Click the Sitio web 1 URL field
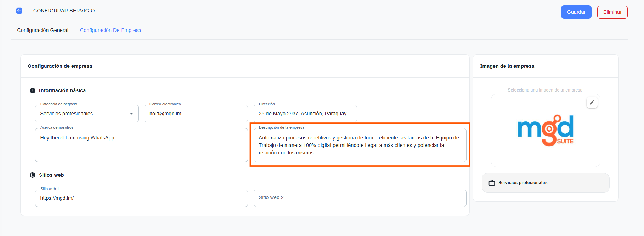 [x=141, y=198]
